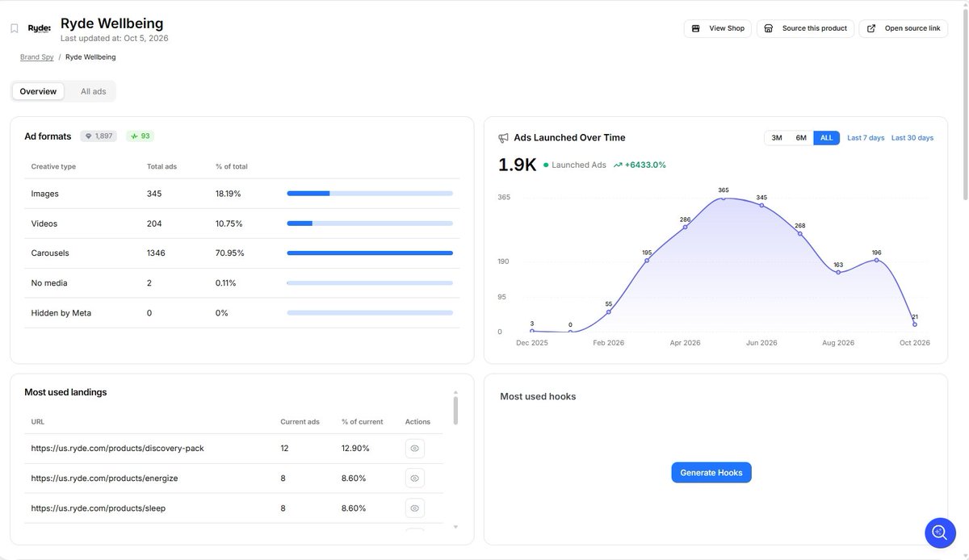Filter chart to Last 30 days
The image size is (969, 560).
click(x=912, y=138)
